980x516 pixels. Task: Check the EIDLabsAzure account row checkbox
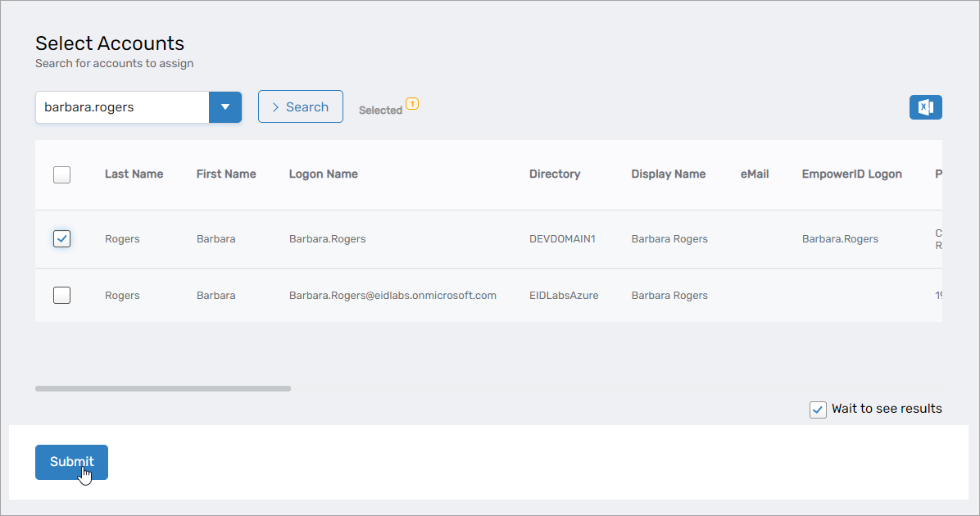[x=61, y=296]
